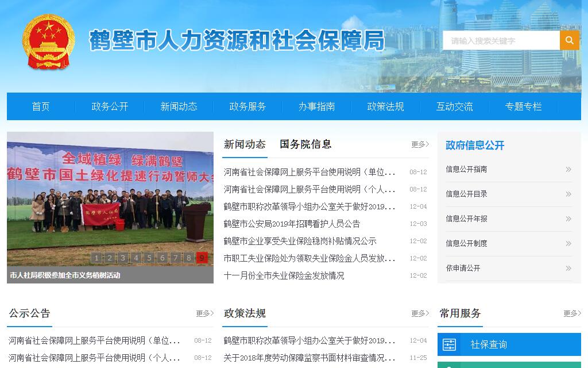Open 十一月份全市失业保险金发放情况 news link
588x368 pixels.
[284, 275]
